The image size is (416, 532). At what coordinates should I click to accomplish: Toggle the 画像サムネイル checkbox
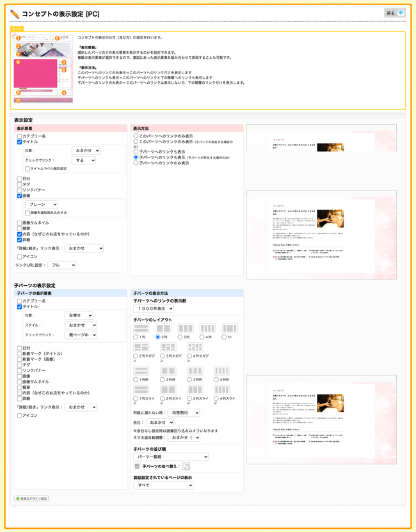(20, 223)
